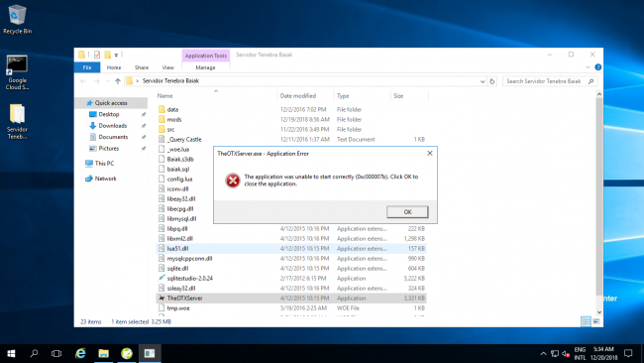
Task: Open the Windows Start menu
Action: tap(11, 353)
